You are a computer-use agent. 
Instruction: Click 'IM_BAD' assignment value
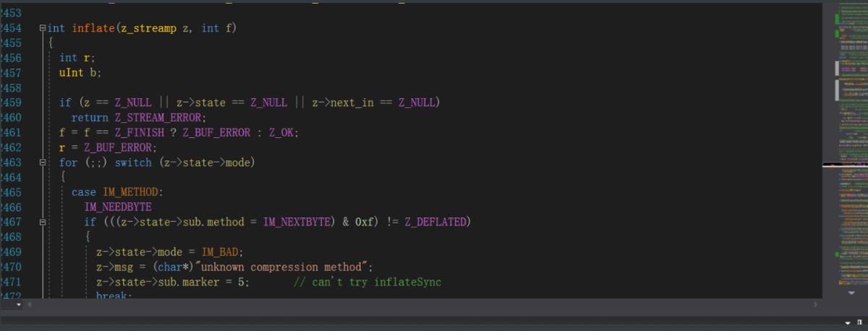click(x=221, y=252)
